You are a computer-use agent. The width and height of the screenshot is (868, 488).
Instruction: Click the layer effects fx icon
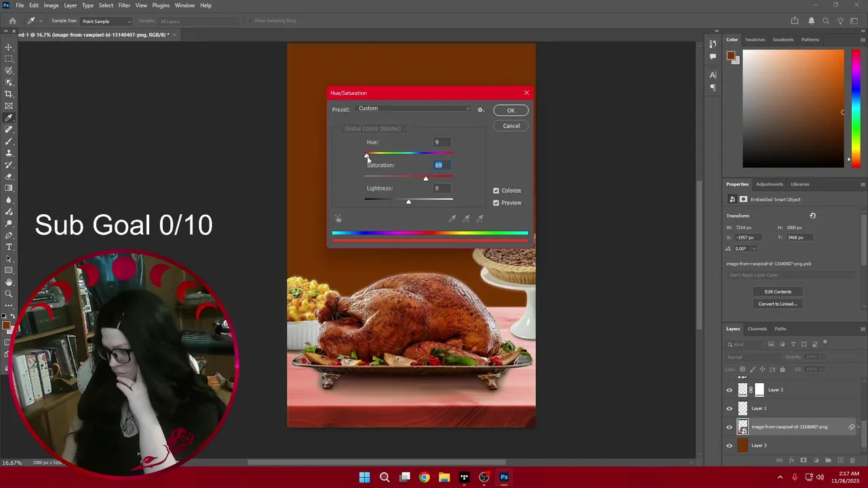[791, 460]
